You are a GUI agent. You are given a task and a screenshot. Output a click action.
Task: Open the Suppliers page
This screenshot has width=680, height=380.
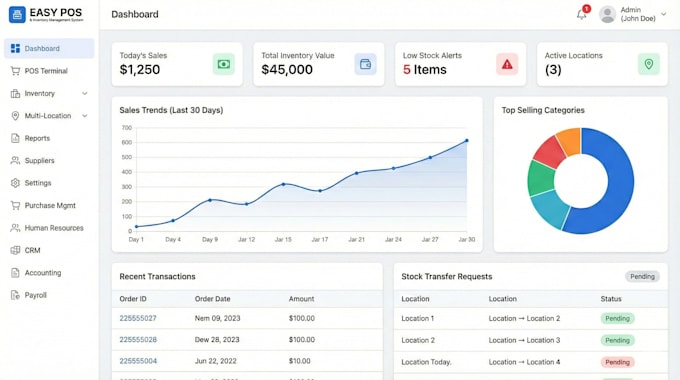[49, 161]
